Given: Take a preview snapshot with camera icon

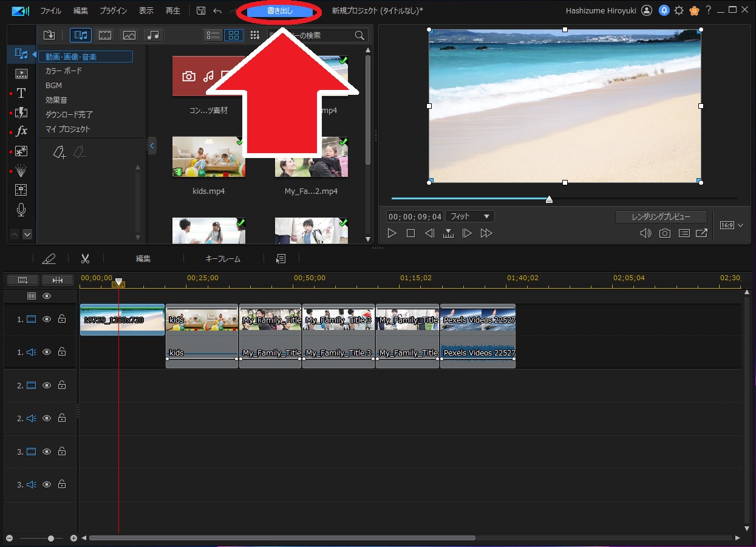Looking at the screenshot, I should [x=665, y=233].
